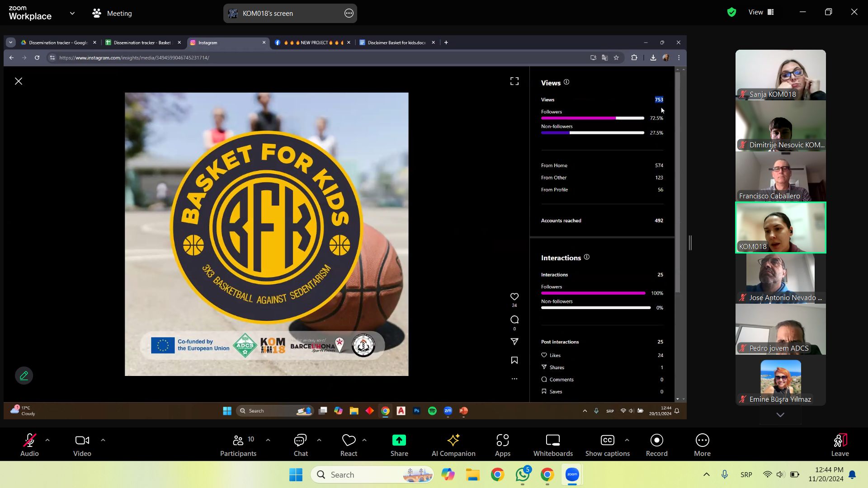Viewport: 868px width, 488px height.
Task: Like the post with heart icon
Action: (x=514, y=296)
